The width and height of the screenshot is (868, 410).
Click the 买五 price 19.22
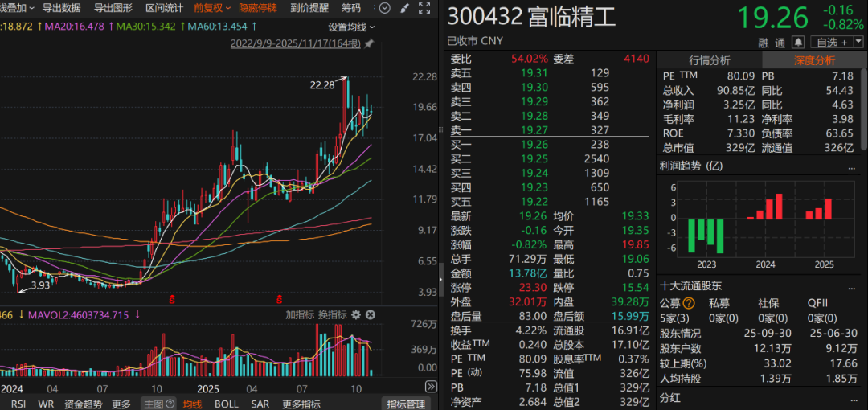[x=534, y=203]
